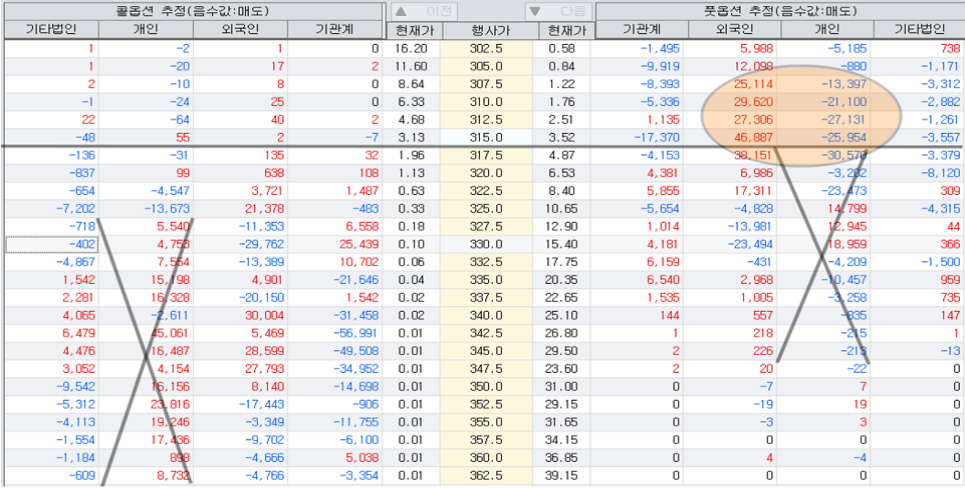Click the 이전 up-arrow button
This screenshot has width=965, height=489.
(425, 11)
